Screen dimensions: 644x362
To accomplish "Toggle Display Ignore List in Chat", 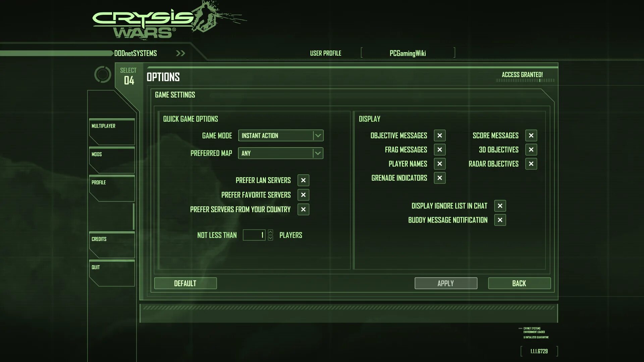I will tap(500, 205).
